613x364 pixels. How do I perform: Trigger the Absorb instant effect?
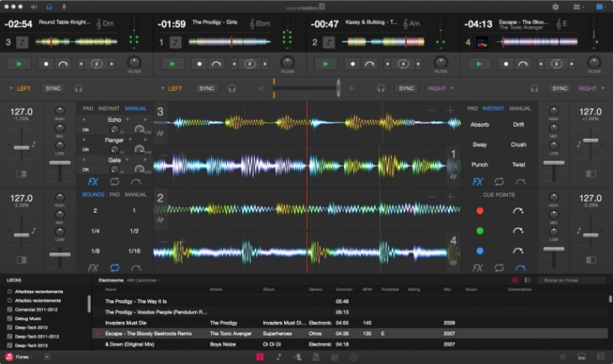click(479, 124)
